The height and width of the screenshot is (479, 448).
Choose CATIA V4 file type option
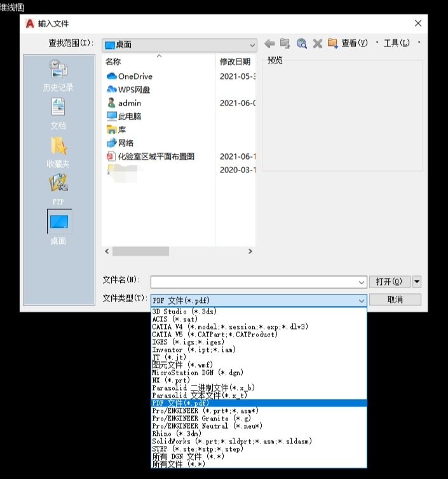tap(259, 327)
